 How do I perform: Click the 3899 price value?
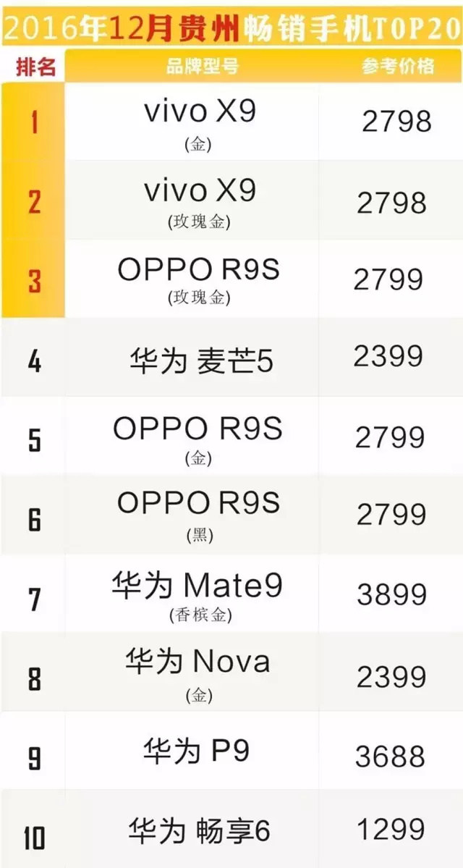(x=391, y=594)
